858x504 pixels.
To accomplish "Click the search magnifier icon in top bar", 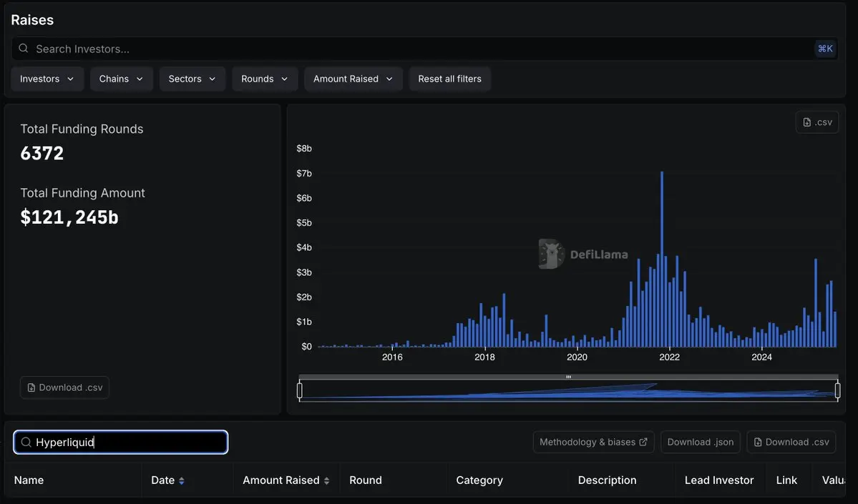I will 24,48.
